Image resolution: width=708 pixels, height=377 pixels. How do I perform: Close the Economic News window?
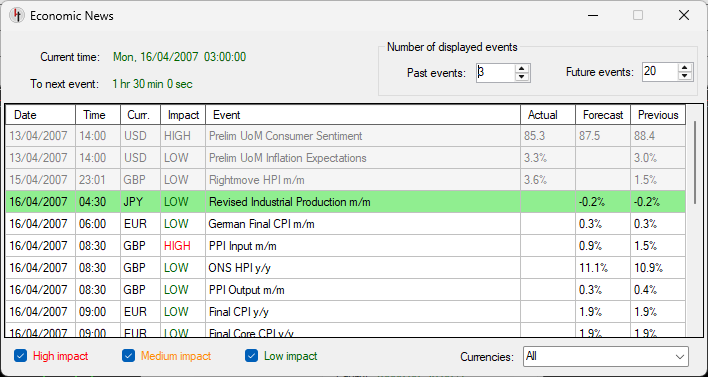point(684,16)
